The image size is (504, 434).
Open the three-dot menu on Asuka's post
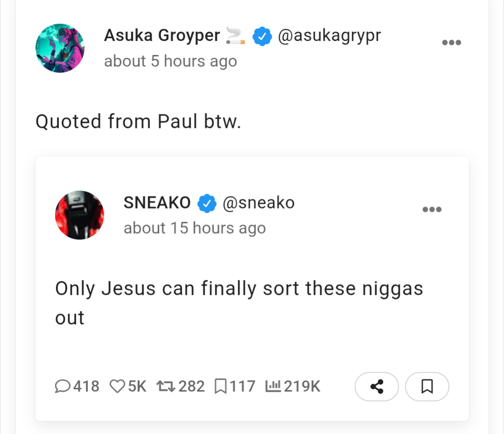(452, 42)
